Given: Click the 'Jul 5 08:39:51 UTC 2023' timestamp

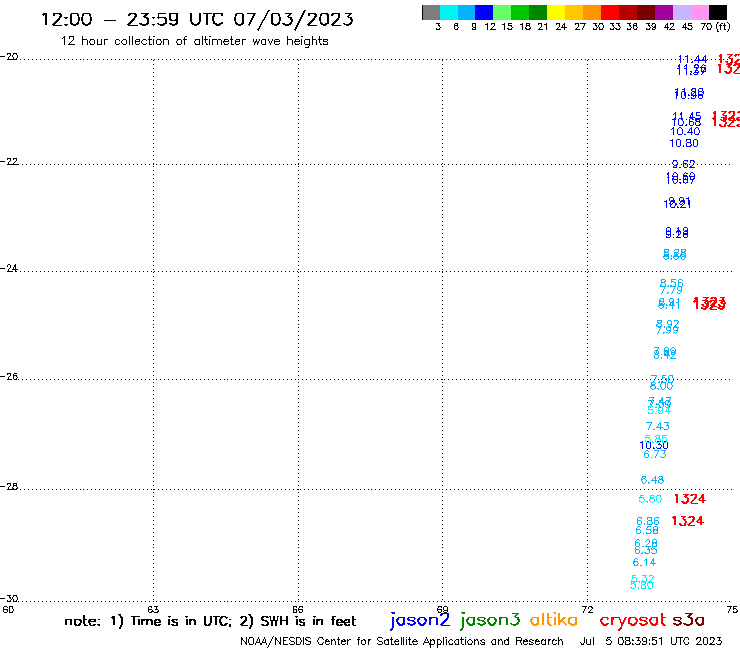Looking at the screenshot, I should (x=651, y=642).
